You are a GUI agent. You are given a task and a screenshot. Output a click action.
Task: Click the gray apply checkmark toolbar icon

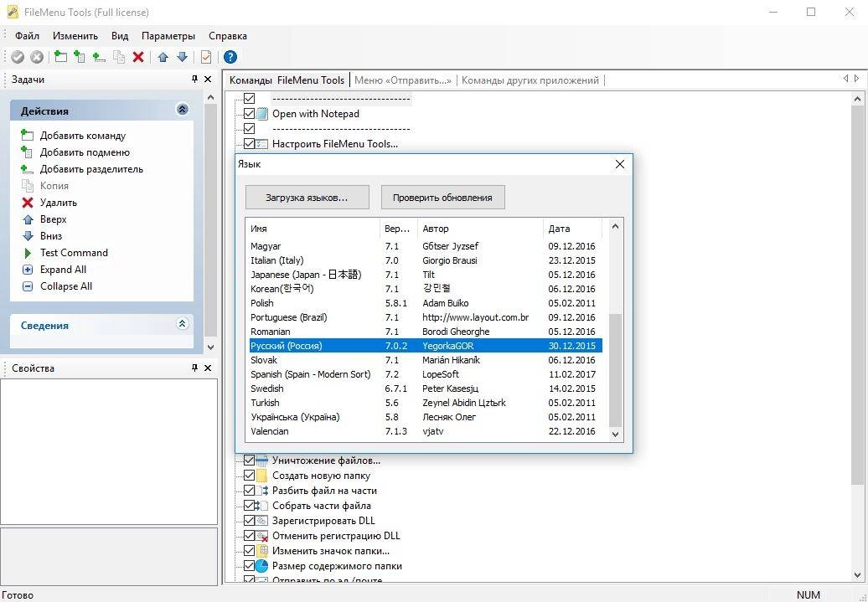[18, 57]
